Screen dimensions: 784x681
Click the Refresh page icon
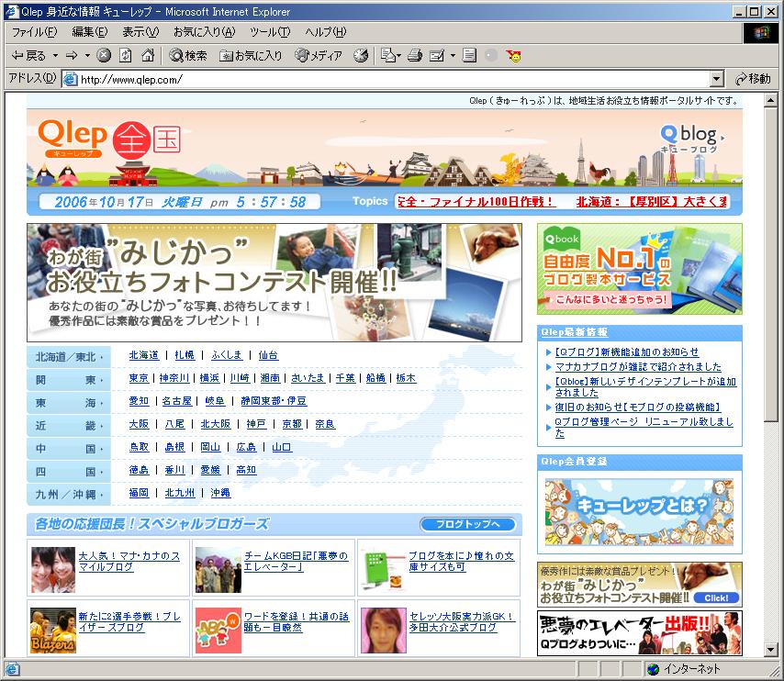click(126, 56)
